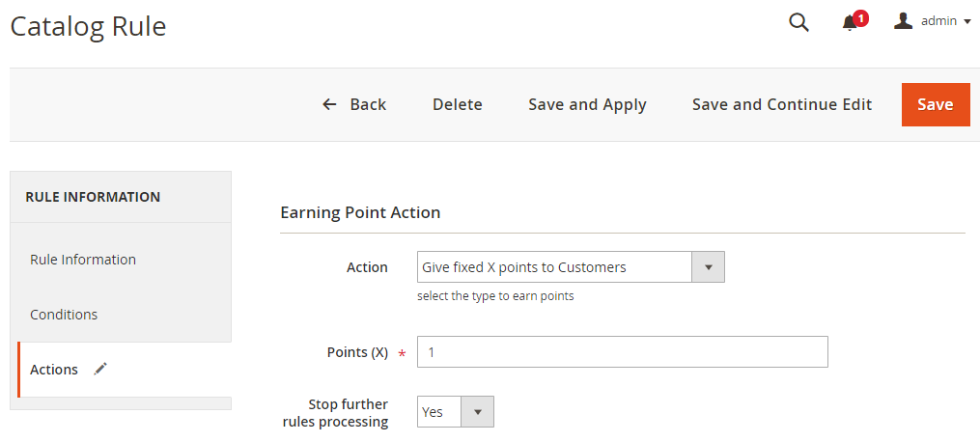Screen dimensions: 980x442
Task: Choose Save and Continue Edit
Action: click(x=782, y=104)
